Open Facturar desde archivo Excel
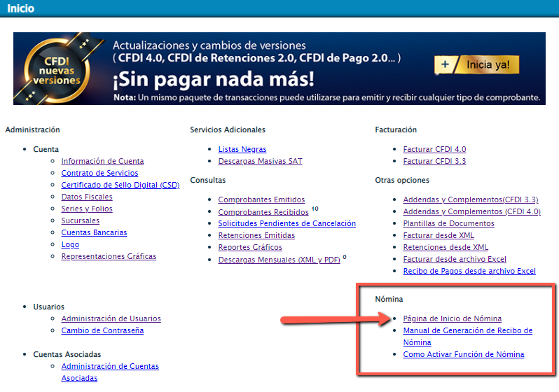The image size is (559, 392). point(455,259)
